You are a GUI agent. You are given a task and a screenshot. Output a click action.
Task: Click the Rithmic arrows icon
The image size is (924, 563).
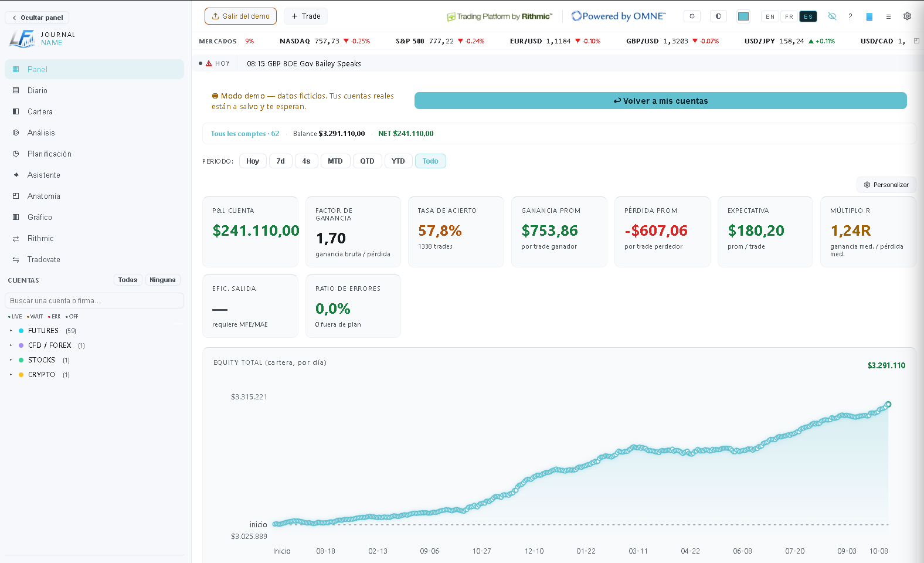[x=16, y=238]
